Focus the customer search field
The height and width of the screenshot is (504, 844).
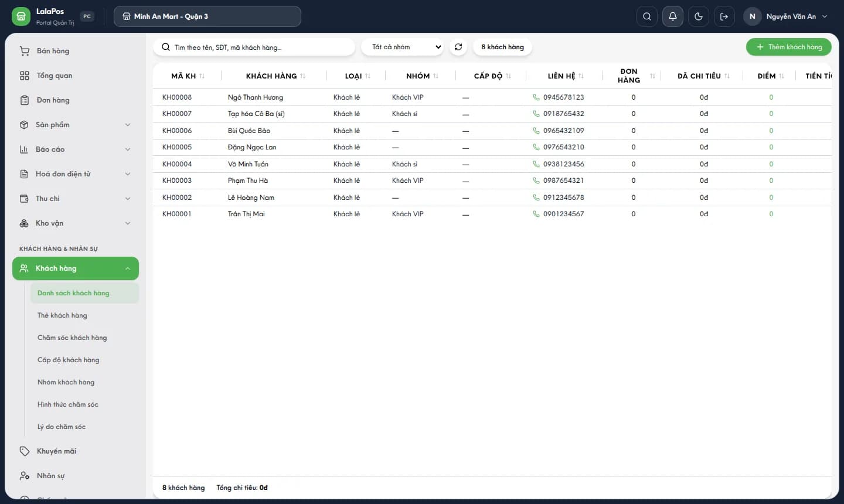pos(254,47)
